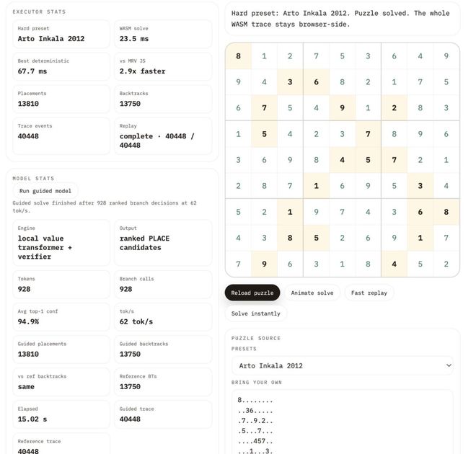This screenshot has width=476, height=454.
Task: Click inside the Bring Your Own puzzle textarea
Action: [x=342, y=422]
